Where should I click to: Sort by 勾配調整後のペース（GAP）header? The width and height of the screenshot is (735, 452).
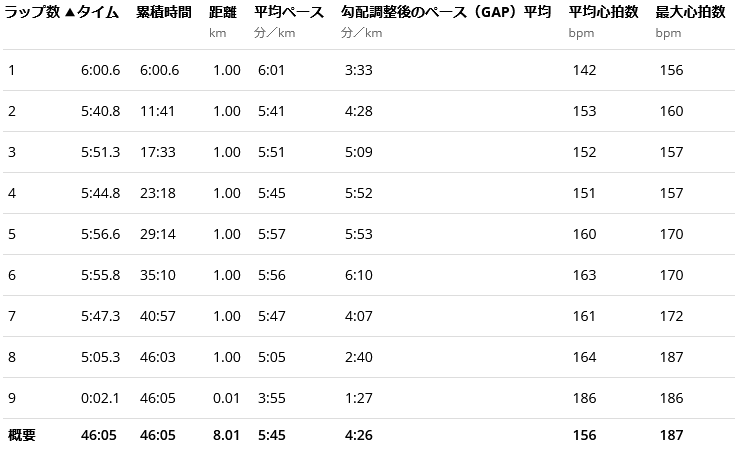(x=428, y=13)
